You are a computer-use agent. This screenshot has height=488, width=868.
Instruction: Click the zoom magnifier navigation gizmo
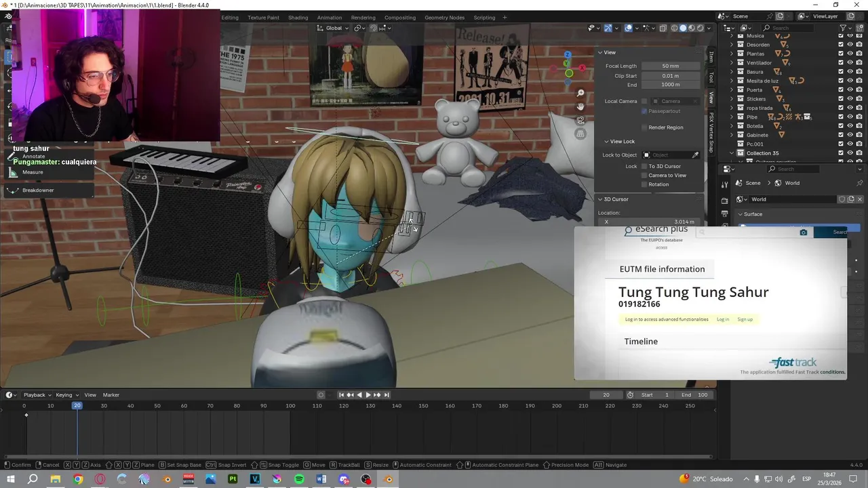click(580, 93)
